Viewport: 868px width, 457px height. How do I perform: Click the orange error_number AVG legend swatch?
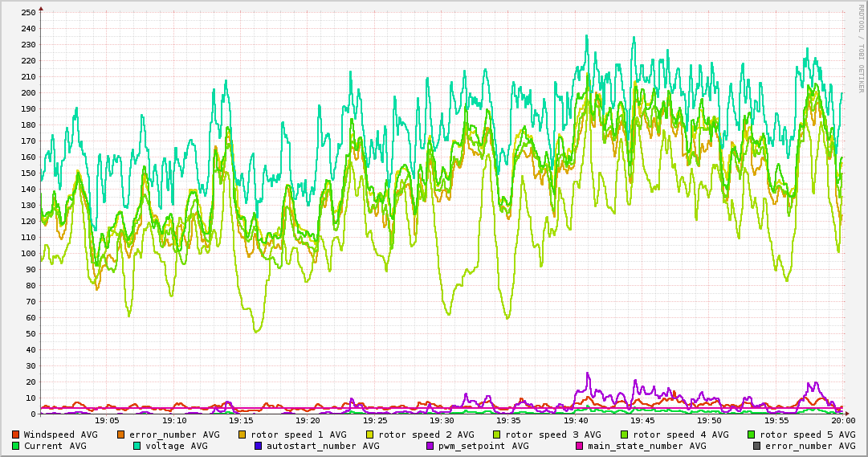click(x=120, y=435)
